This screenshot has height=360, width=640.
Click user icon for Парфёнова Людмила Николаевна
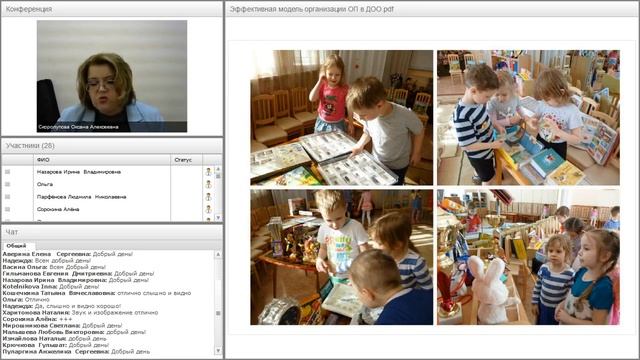click(208, 197)
